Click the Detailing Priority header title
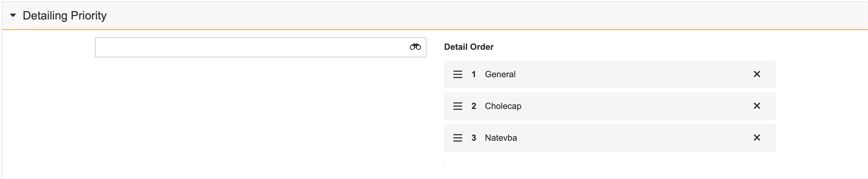Image resolution: width=868 pixels, height=179 pixels. pyautogui.click(x=65, y=16)
